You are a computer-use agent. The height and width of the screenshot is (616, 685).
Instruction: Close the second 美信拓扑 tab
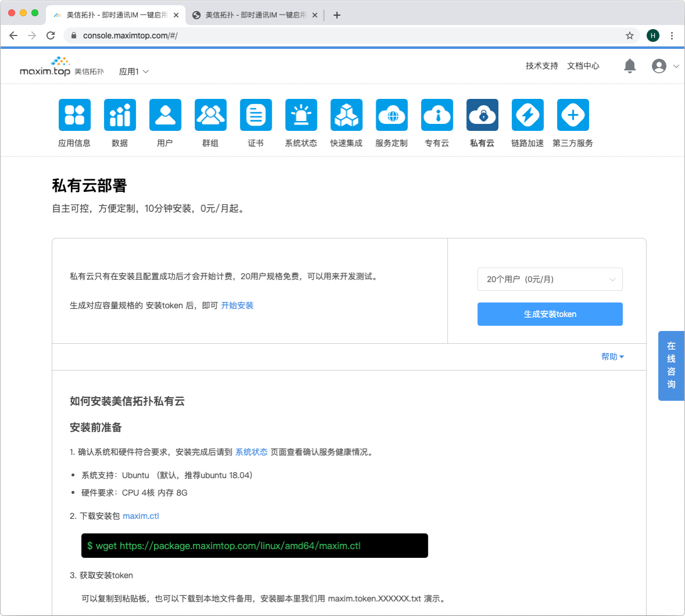click(315, 15)
